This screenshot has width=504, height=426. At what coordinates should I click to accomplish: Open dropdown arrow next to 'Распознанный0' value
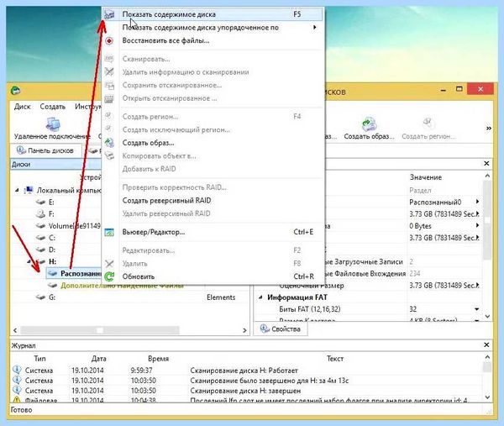coord(478,202)
